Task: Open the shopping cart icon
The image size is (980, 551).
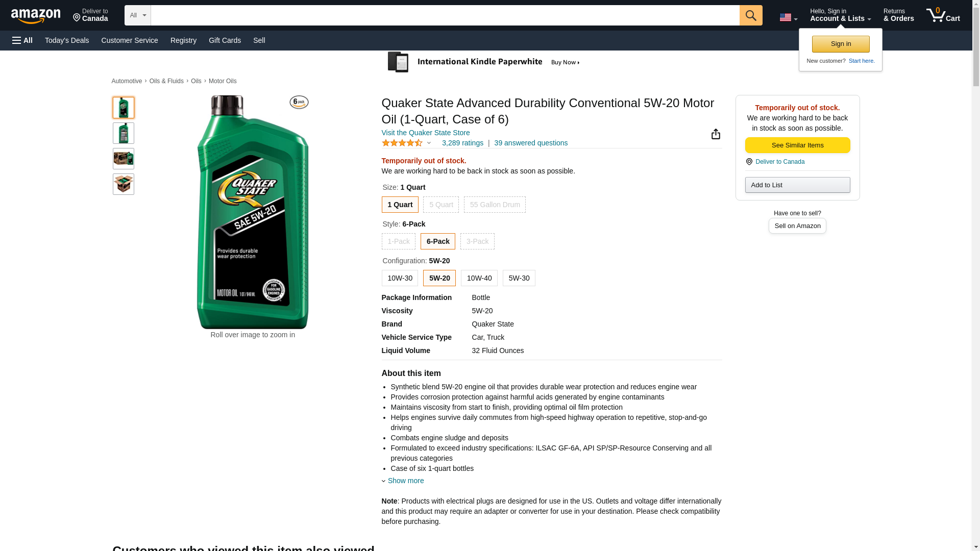Action: pyautogui.click(x=943, y=15)
